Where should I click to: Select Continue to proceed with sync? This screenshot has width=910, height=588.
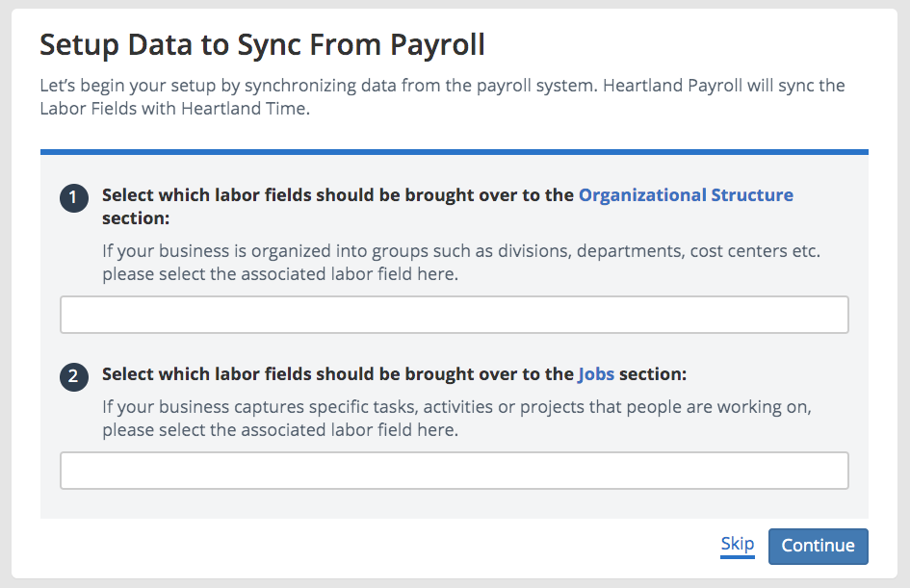click(x=818, y=546)
